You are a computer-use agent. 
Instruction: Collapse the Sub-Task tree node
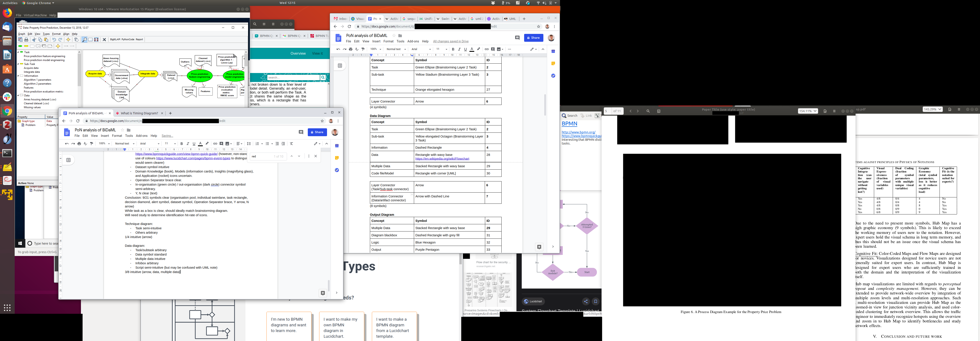pos(18,64)
